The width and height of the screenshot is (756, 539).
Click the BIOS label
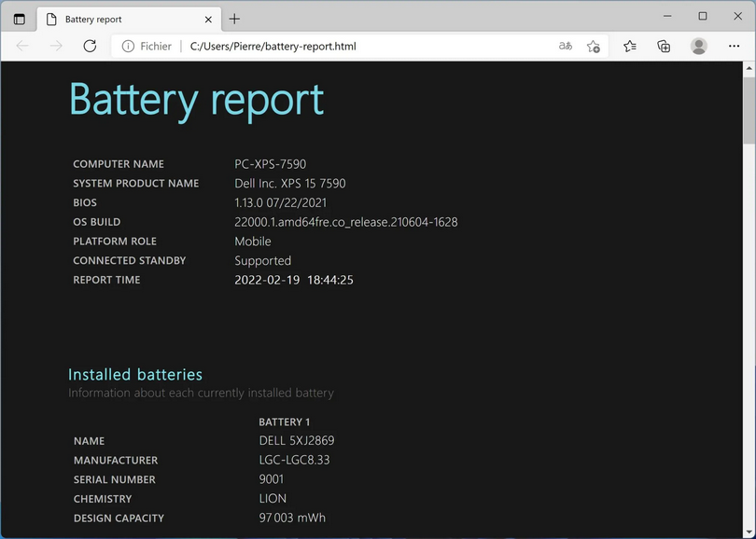tap(85, 202)
